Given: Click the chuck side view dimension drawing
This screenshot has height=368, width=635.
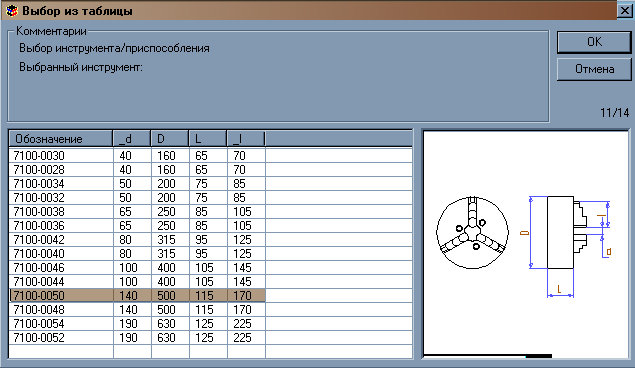Looking at the screenshot, I should (x=566, y=247).
